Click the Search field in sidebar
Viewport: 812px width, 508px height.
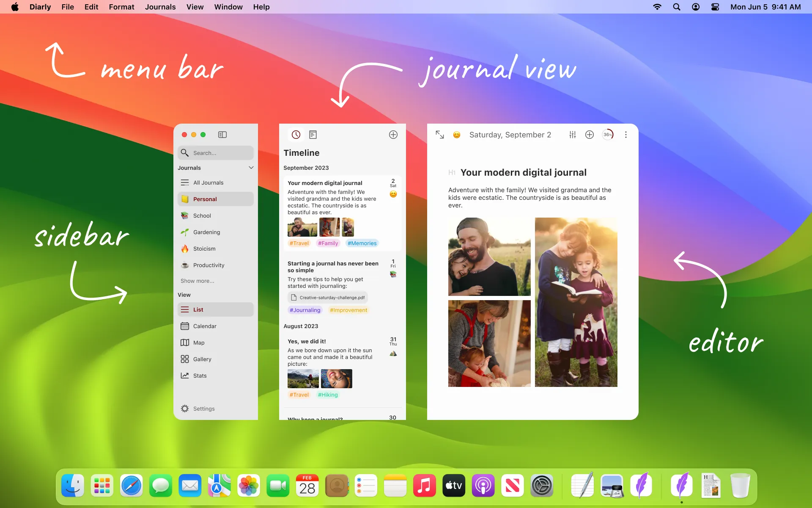point(216,153)
